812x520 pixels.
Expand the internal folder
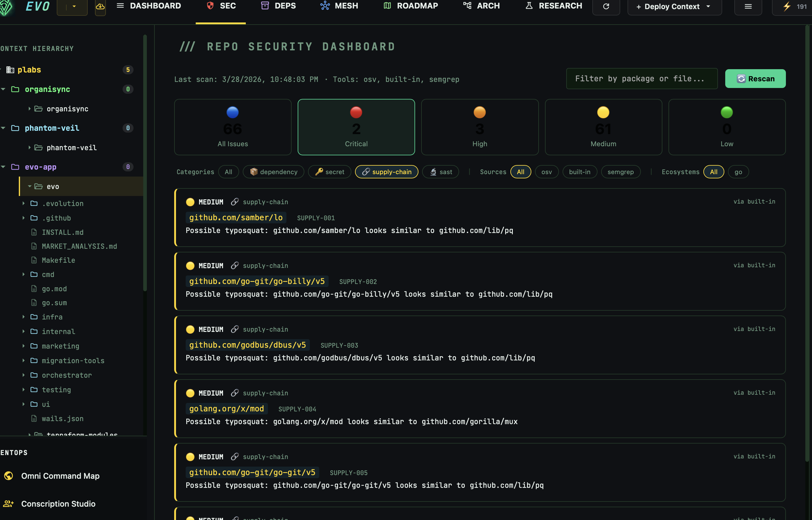coord(23,331)
